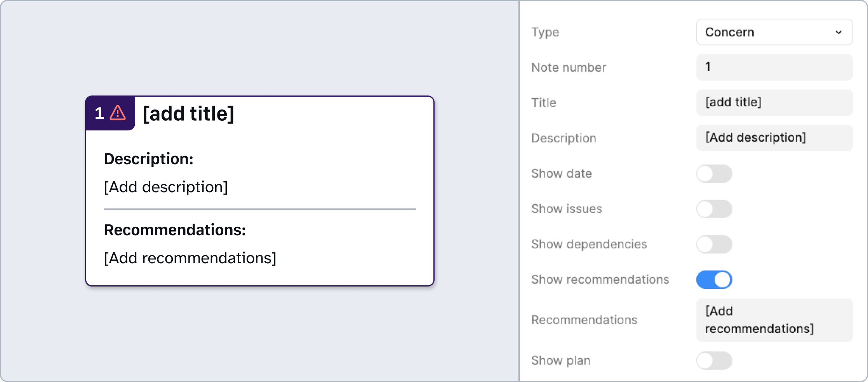
Task: Turn on the Show plan switch
Action: tap(714, 360)
